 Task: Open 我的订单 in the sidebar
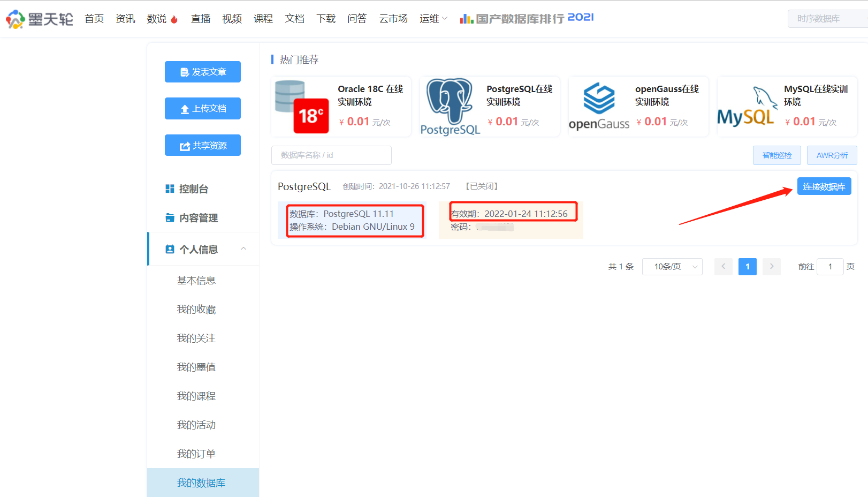tap(196, 454)
